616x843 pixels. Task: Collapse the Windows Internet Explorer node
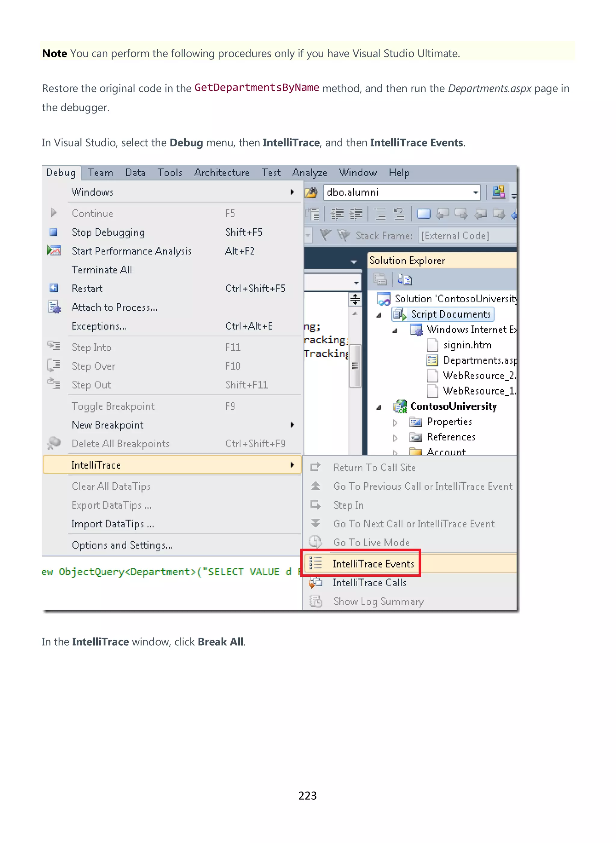[x=395, y=330]
